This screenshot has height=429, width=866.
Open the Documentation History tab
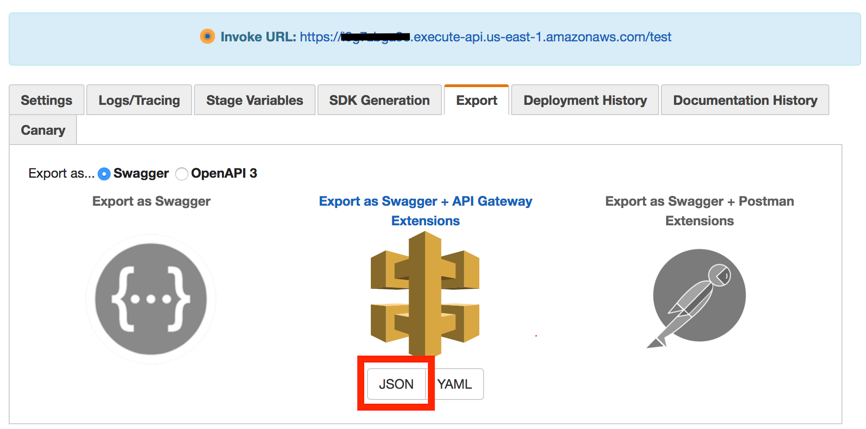coord(745,100)
